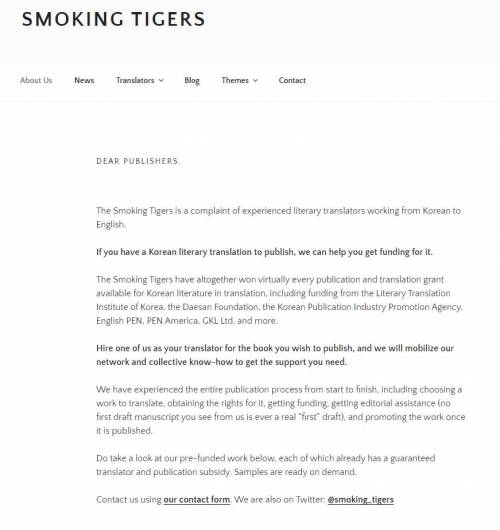This screenshot has height=530, width=500.
Task: Expand the chevron next to Themes
Action: [256, 80]
